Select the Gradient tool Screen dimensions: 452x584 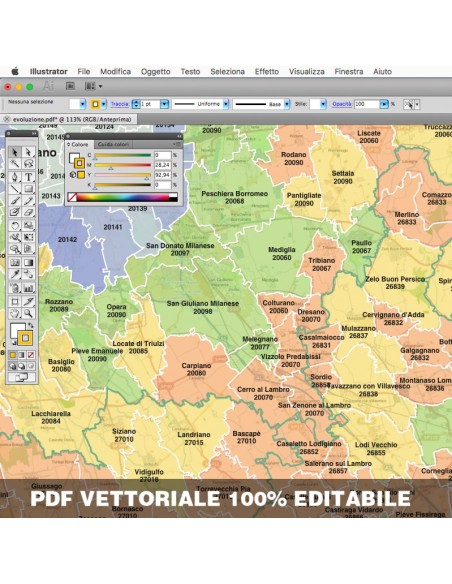(x=29, y=263)
